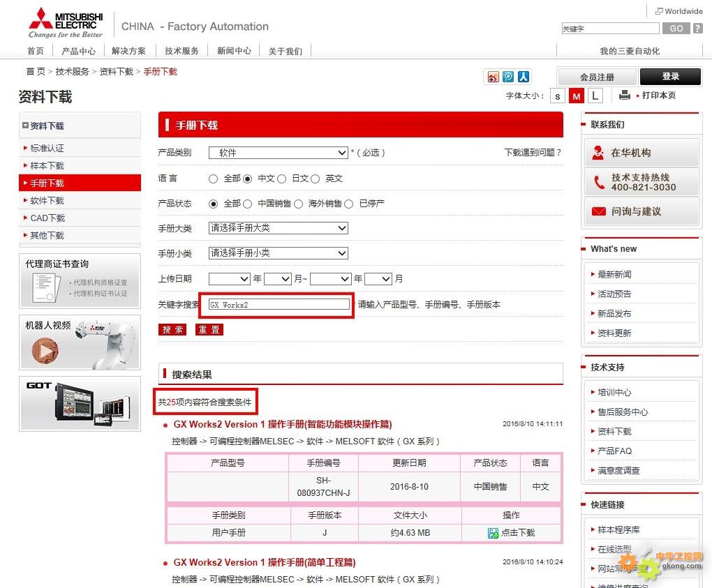Open the 智能功能模块操作篇 manual result
Screen dimensions: 712x588
[x=283, y=424]
